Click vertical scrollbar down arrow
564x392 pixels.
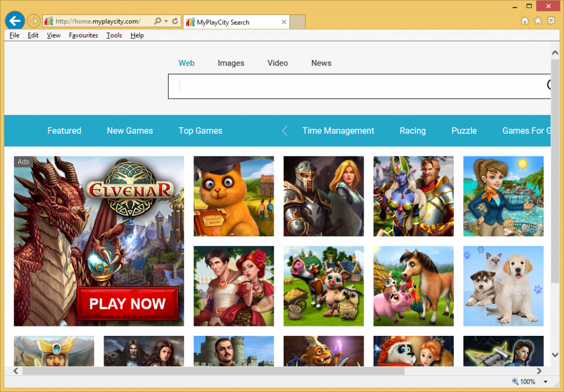point(555,355)
